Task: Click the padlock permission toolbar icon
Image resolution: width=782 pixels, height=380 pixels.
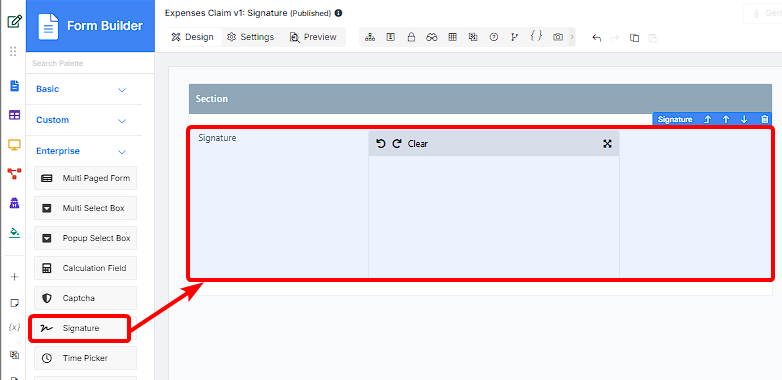Action: tap(411, 37)
